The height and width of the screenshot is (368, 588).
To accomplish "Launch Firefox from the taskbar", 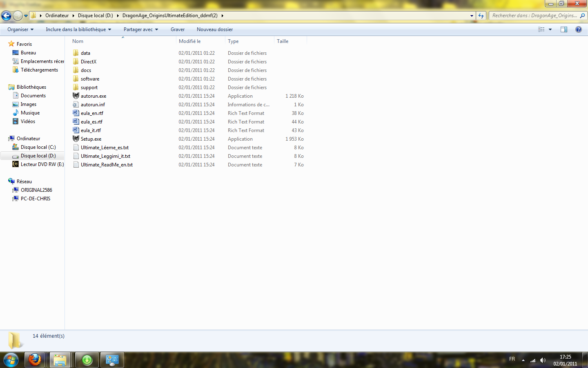I will (35, 360).
